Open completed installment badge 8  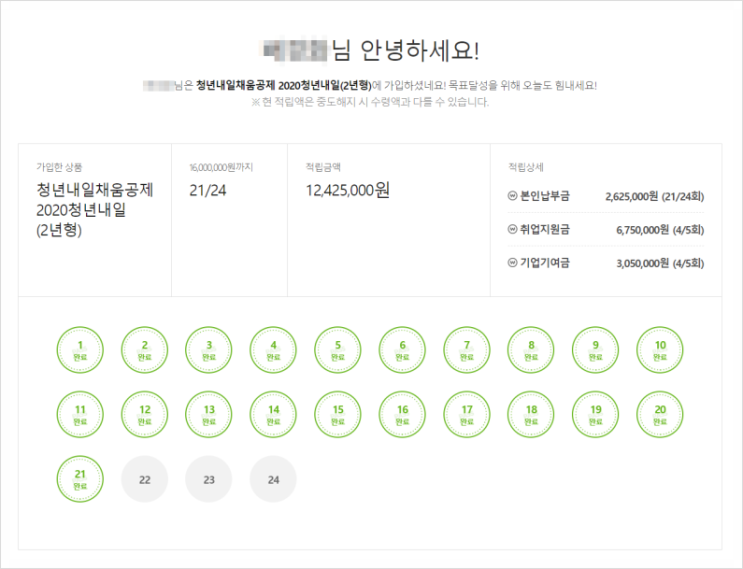[531, 350]
